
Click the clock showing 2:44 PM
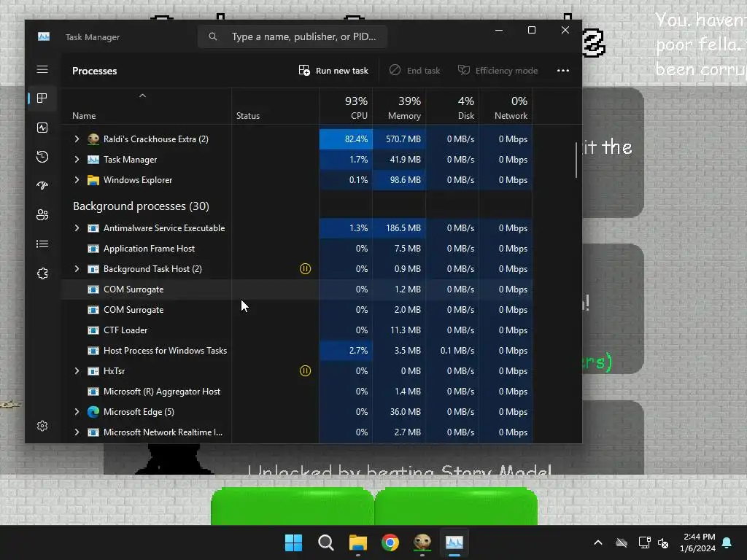(x=698, y=537)
